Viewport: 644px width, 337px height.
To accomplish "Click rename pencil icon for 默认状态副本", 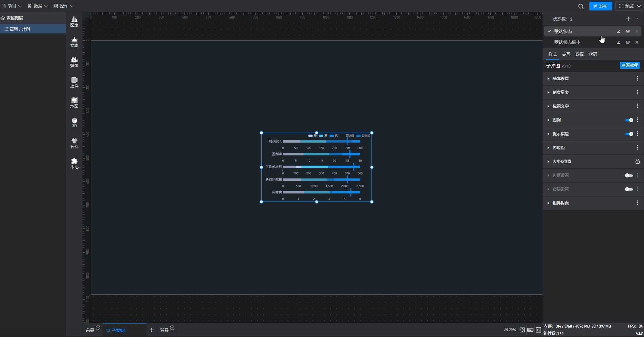I will 618,43.
